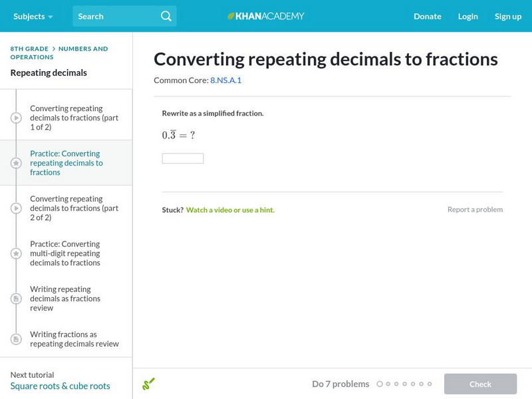Viewport: 532px width, 399px height.
Task: Open the Subjects dropdown menu
Action: click(33, 16)
